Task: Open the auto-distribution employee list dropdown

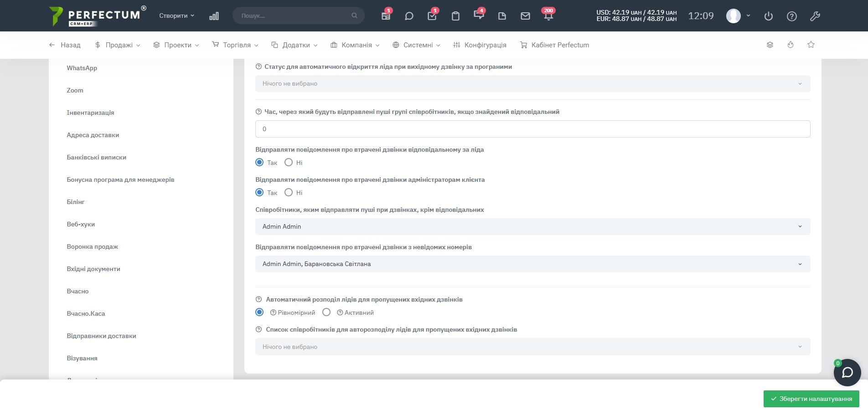Action: point(532,347)
